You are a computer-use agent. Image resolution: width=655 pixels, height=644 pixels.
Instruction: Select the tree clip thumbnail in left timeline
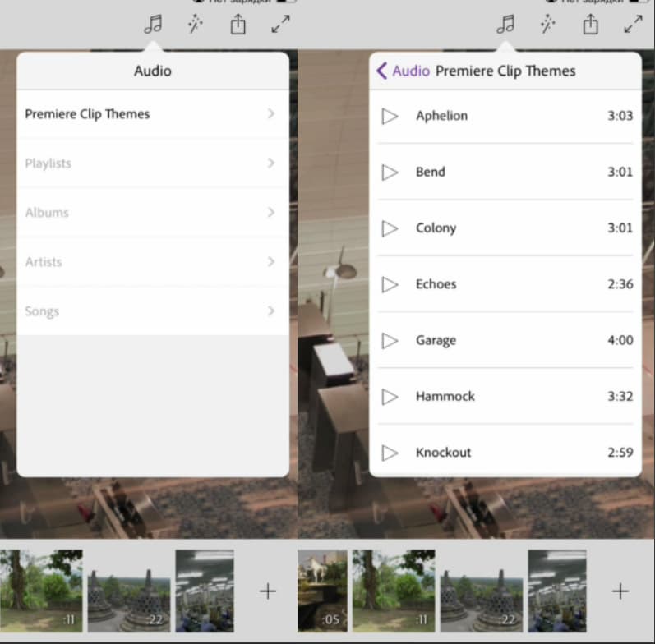tap(41, 591)
